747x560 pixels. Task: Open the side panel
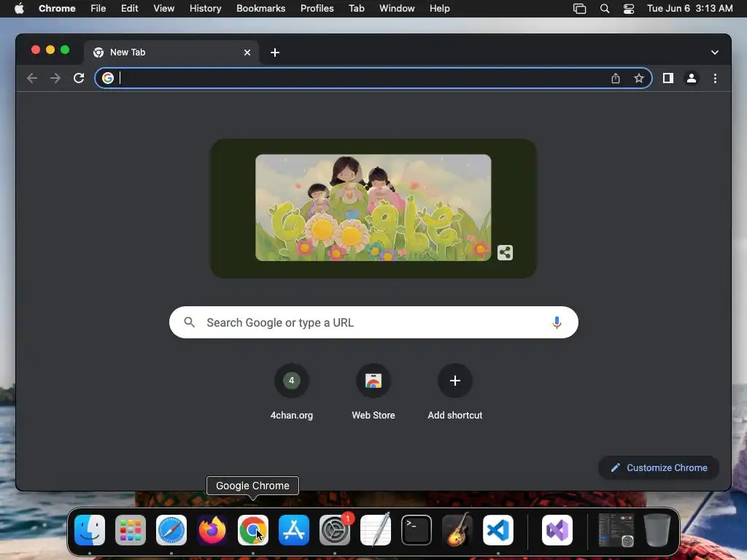pyautogui.click(x=668, y=78)
